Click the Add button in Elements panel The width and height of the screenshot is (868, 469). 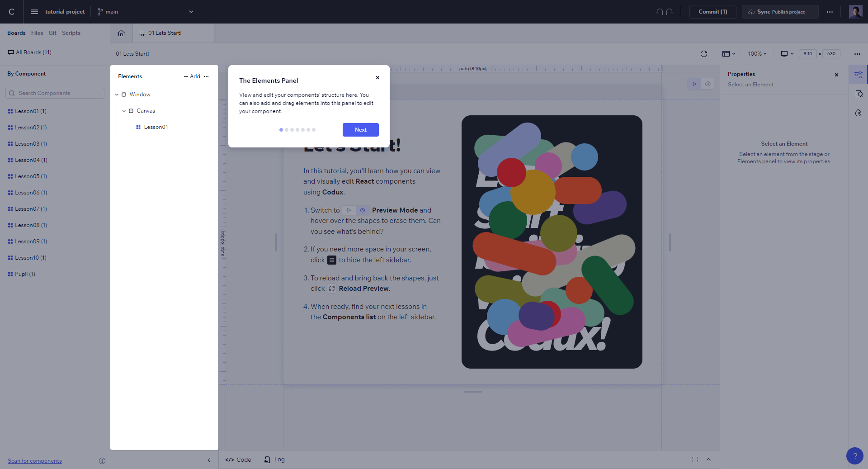192,76
